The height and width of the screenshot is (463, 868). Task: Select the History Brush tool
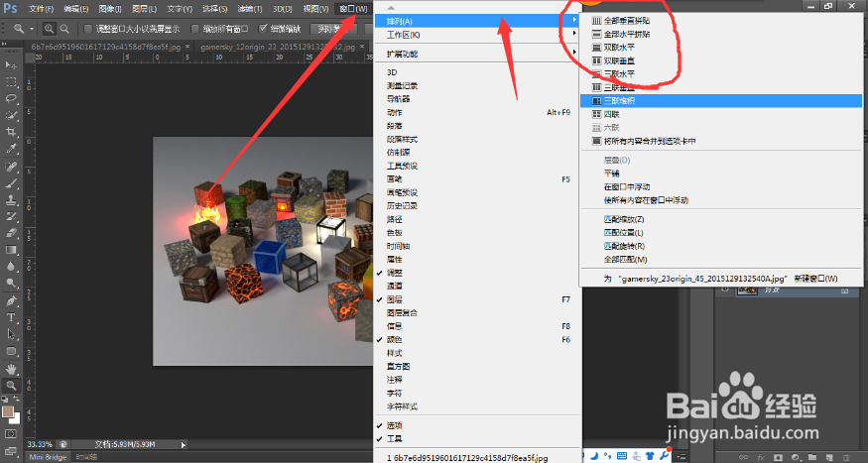coord(11,216)
